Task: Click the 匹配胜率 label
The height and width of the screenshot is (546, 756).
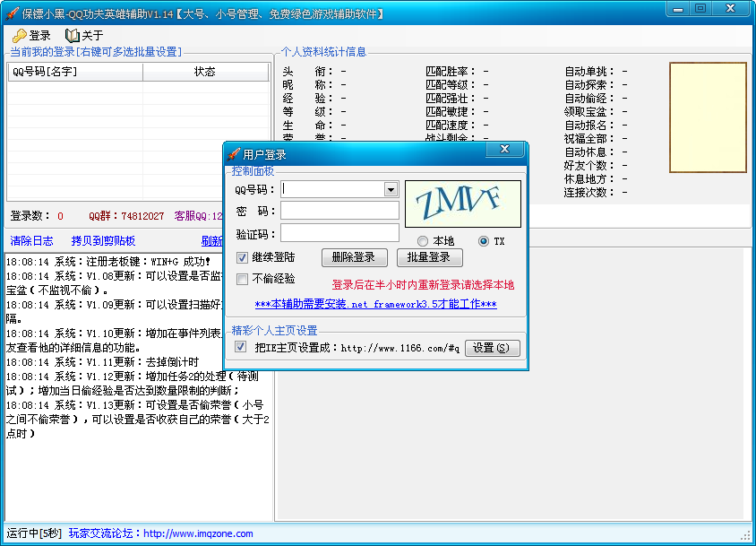Action: point(451,72)
